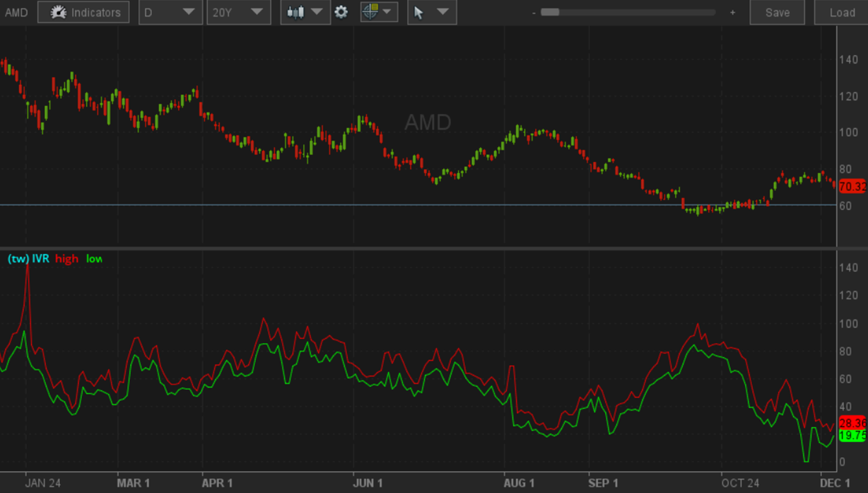Click the SEP 1 date axis label

tap(603, 483)
